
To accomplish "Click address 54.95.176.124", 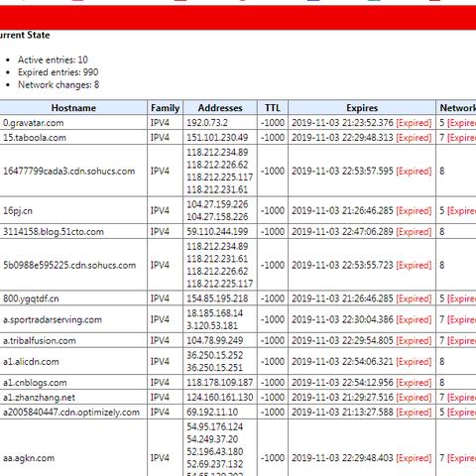I will click(215, 426).
